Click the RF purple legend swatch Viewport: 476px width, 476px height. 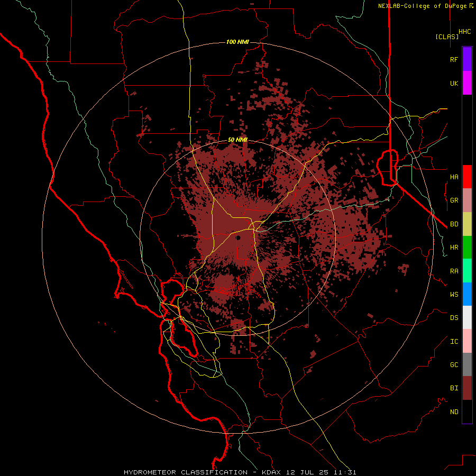(467, 59)
